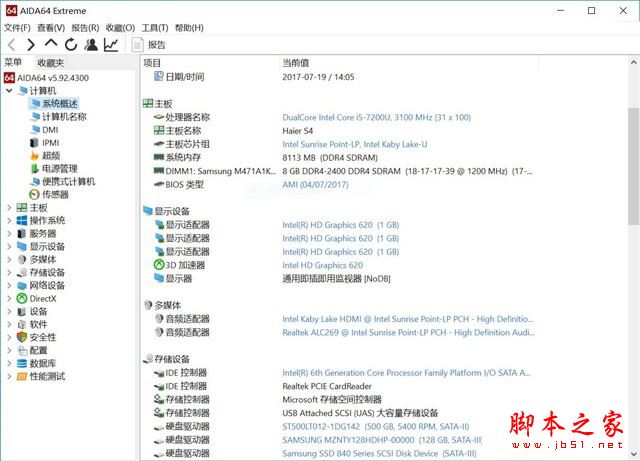Open the 报告(R) menu
Screen dimensions: 640x461
click(x=85, y=28)
